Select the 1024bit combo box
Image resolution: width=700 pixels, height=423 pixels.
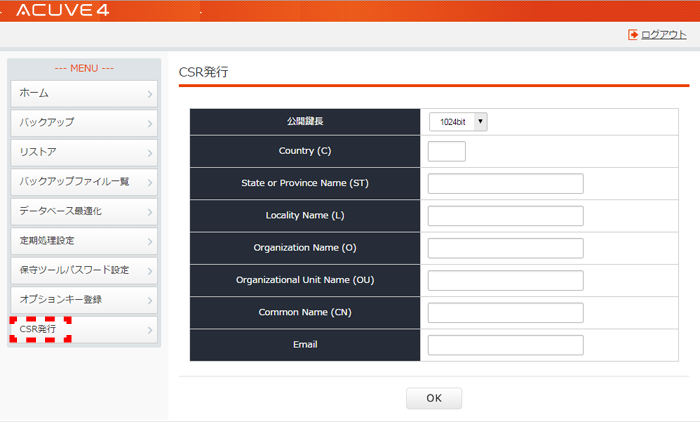(x=458, y=122)
